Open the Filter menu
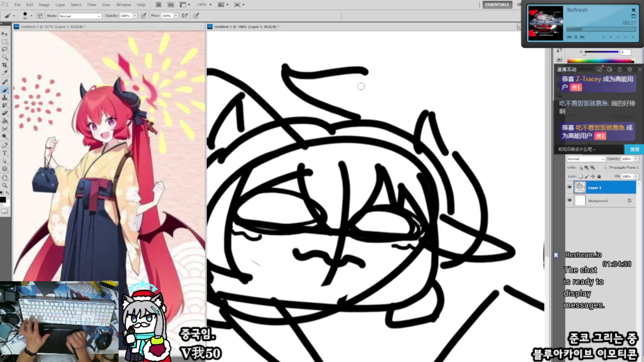644x362 pixels. (x=92, y=5)
